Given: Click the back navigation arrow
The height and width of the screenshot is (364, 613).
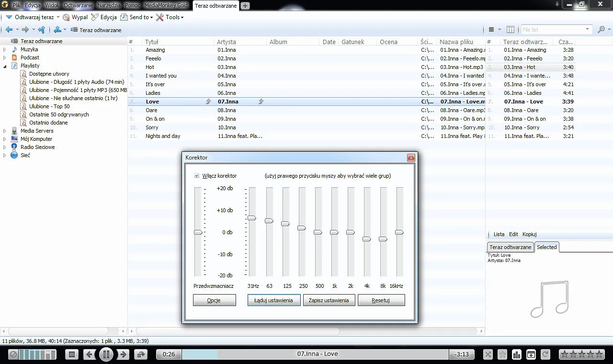Looking at the screenshot, I should click(x=9, y=30).
